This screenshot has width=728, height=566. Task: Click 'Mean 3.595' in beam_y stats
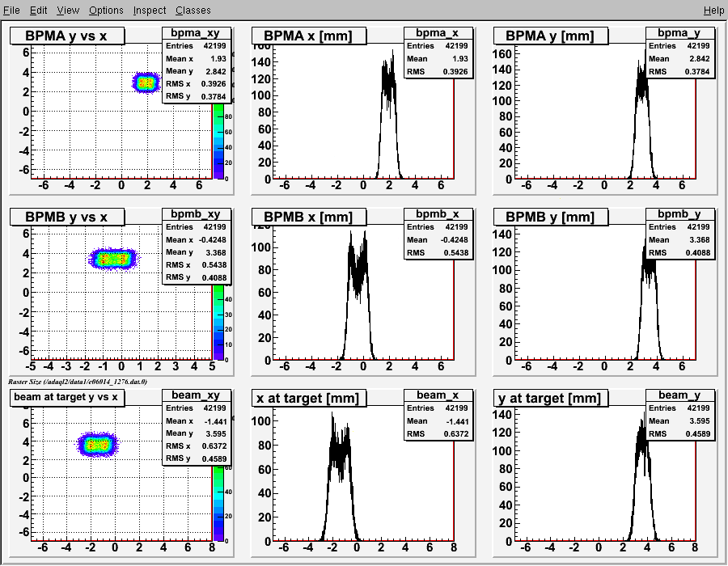click(679, 421)
